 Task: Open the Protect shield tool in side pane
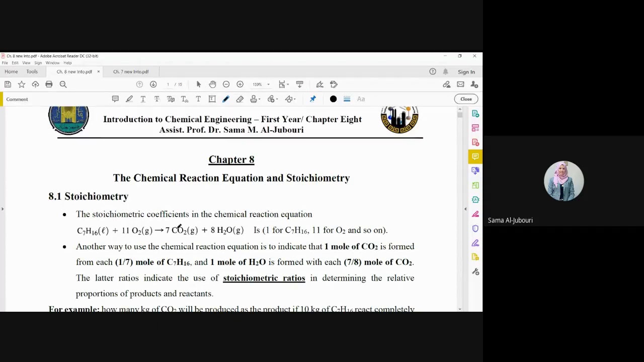pos(475,229)
